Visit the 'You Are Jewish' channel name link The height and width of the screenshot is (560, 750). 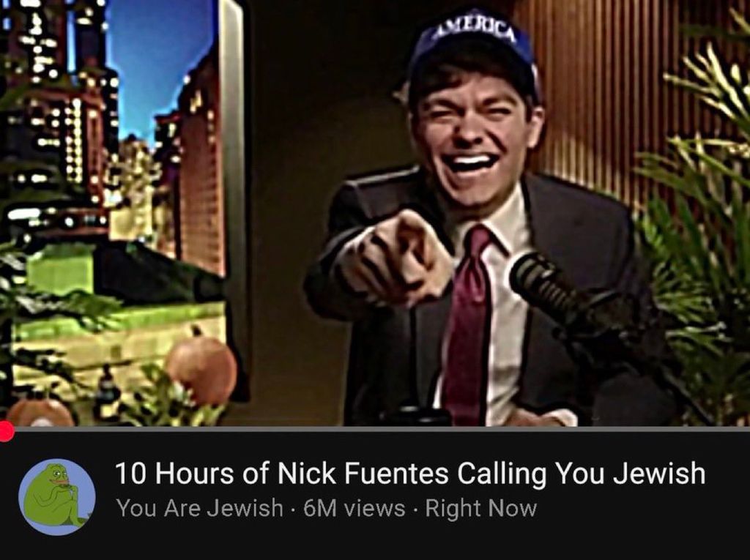point(199,507)
